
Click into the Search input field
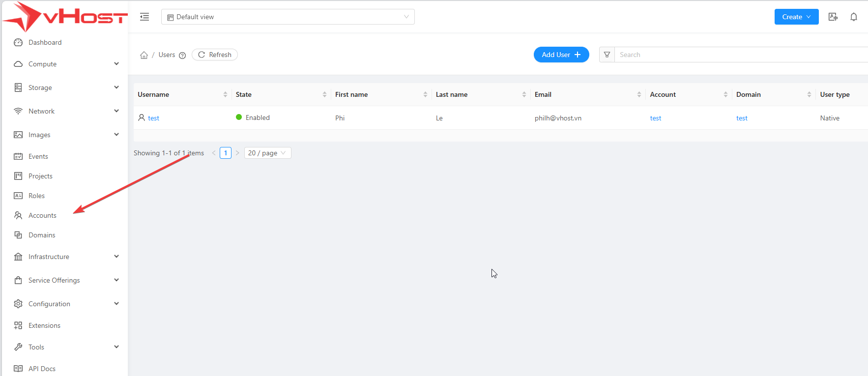point(737,55)
